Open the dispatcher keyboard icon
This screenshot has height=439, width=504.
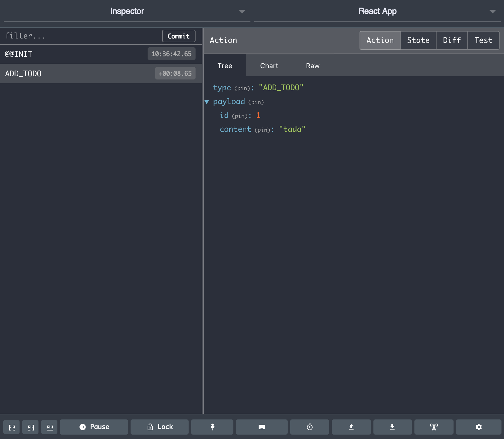[x=261, y=427]
